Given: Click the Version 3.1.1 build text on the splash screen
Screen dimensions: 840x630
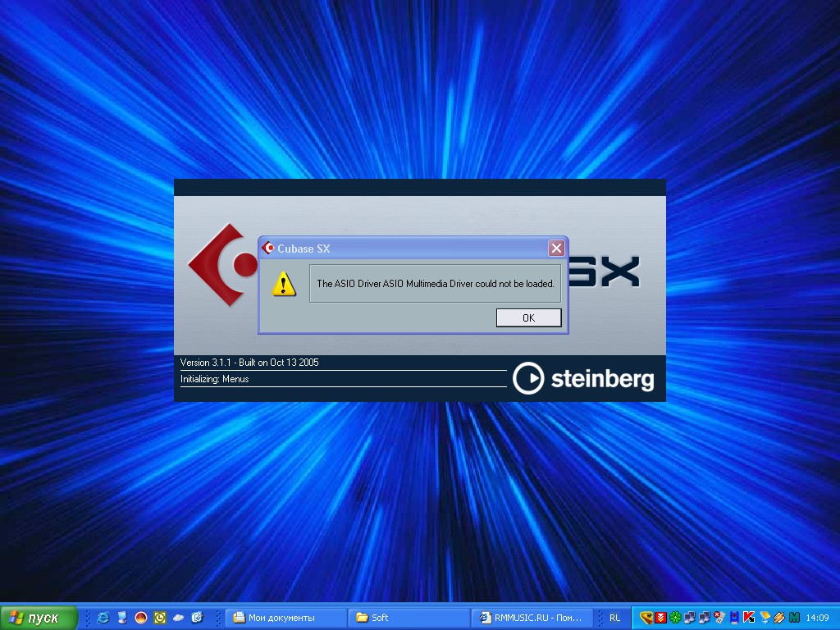Looking at the screenshot, I should [x=249, y=362].
